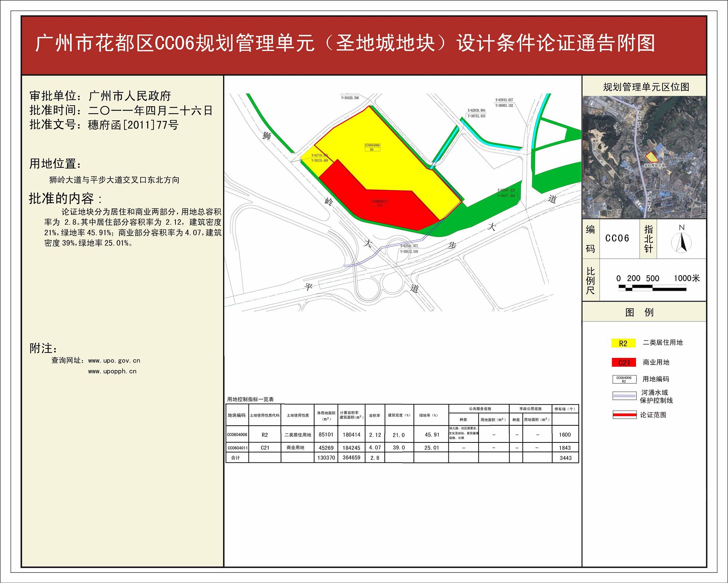Click the north arrow compass icon
728x583 pixels.
681,242
